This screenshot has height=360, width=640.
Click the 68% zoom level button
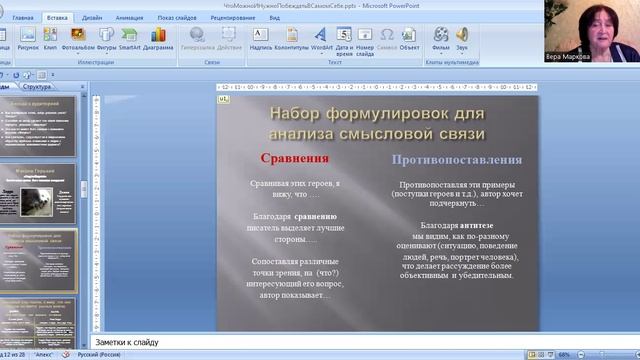[564, 355]
